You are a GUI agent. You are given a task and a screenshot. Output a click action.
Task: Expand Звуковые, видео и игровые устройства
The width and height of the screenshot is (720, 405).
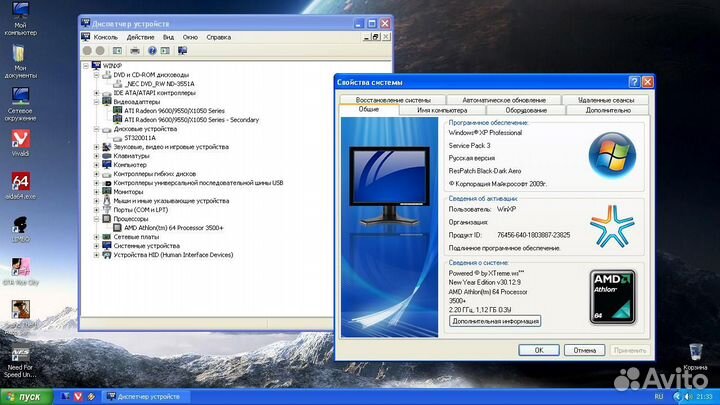coord(96,147)
